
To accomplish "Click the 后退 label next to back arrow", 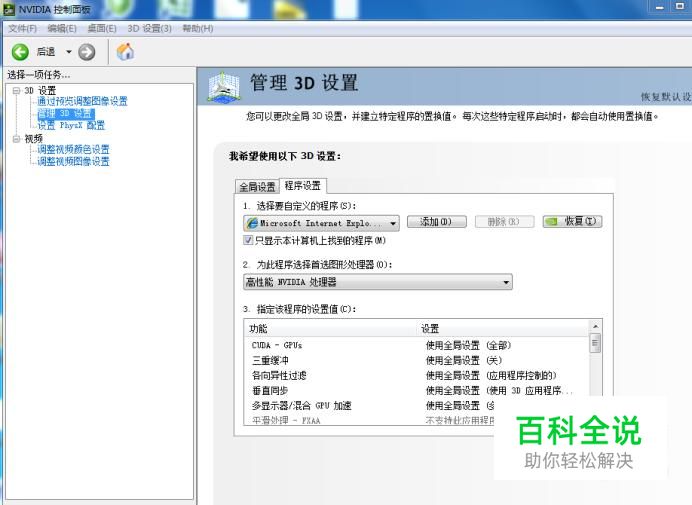I will pos(46,52).
